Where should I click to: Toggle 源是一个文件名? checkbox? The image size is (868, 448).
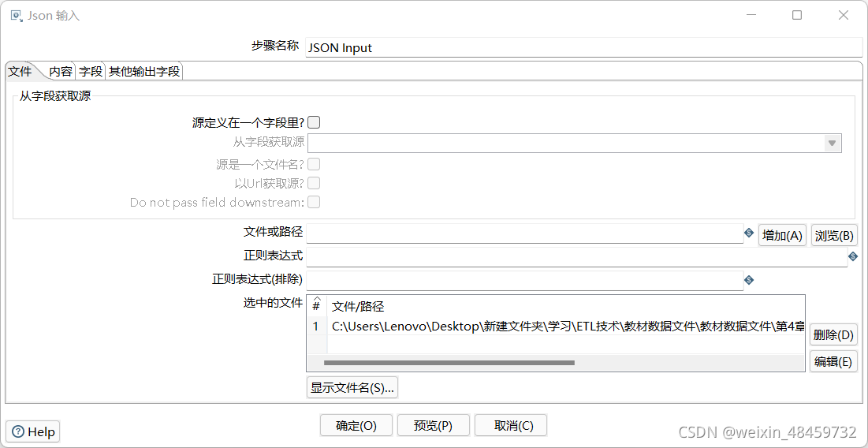coord(314,164)
